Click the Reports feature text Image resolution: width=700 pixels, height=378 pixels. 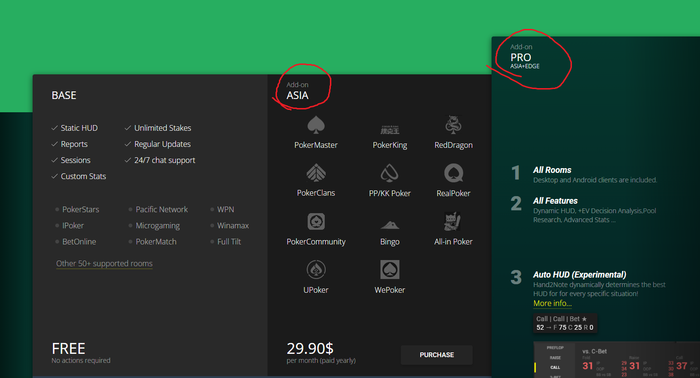coord(74,144)
